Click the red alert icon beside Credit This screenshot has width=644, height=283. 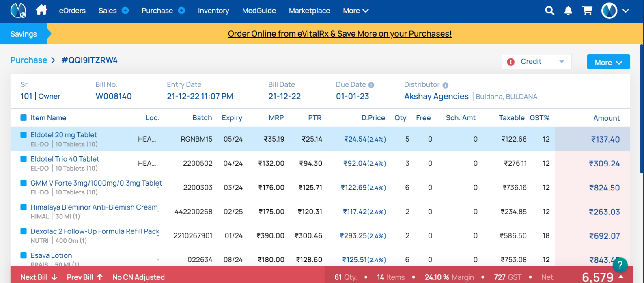tap(510, 62)
